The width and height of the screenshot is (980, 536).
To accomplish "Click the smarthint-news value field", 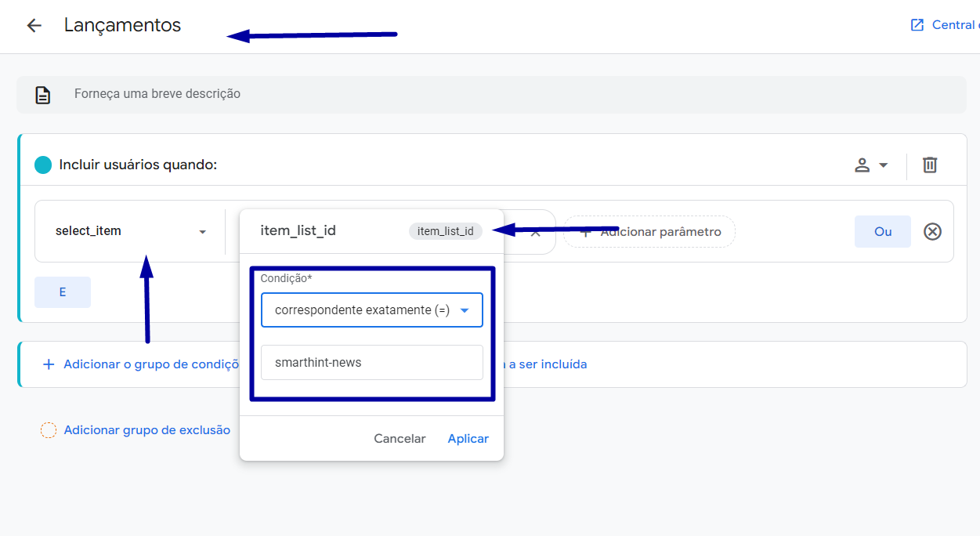I will click(372, 363).
